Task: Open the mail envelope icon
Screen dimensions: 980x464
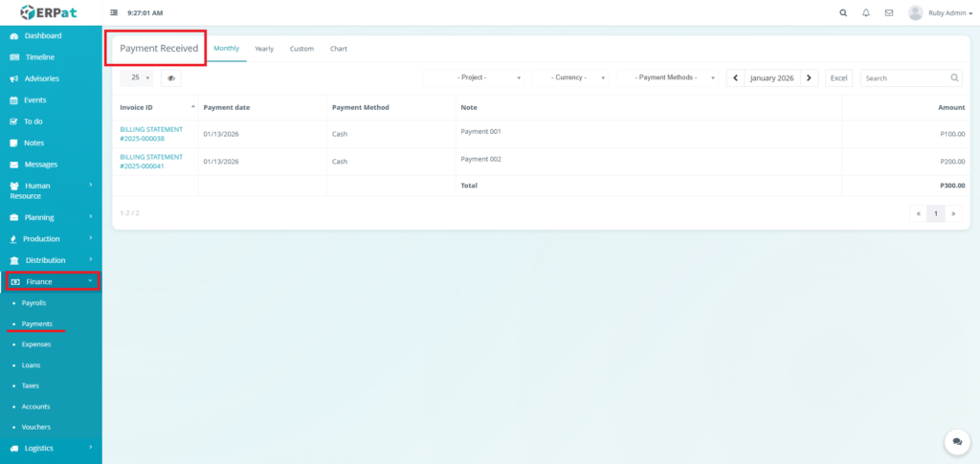Action: [x=889, y=13]
